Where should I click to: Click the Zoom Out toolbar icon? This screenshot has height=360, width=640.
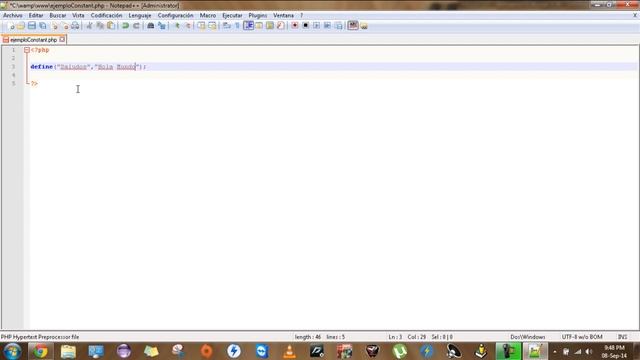[x=188, y=26]
